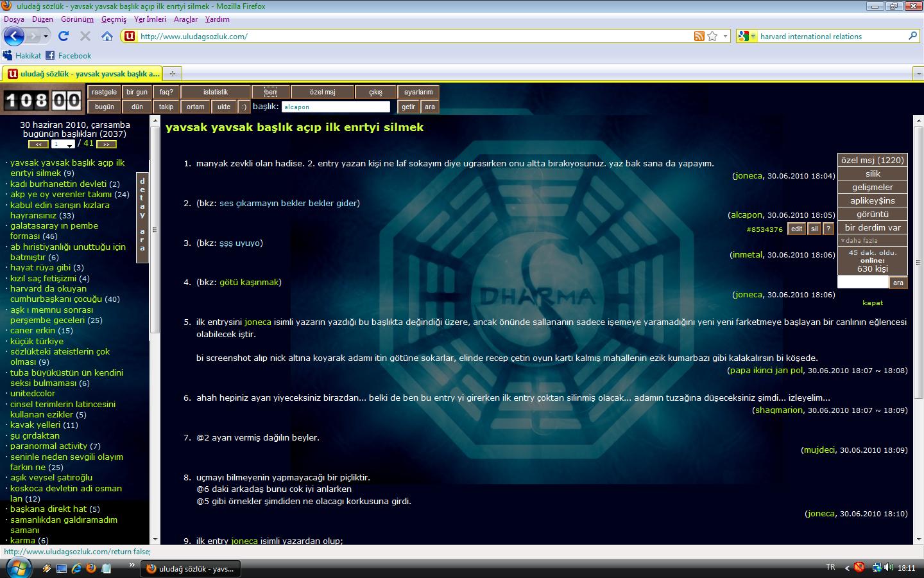
Task: Reload the page with the refresh icon
Action: [64, 37]
